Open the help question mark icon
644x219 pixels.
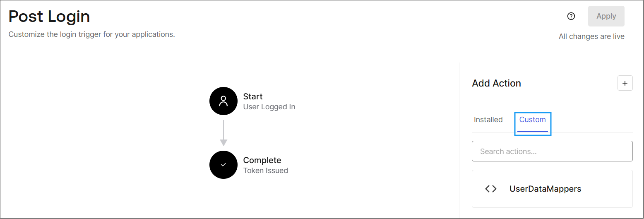pyautogui.click(x=571, y=16)
